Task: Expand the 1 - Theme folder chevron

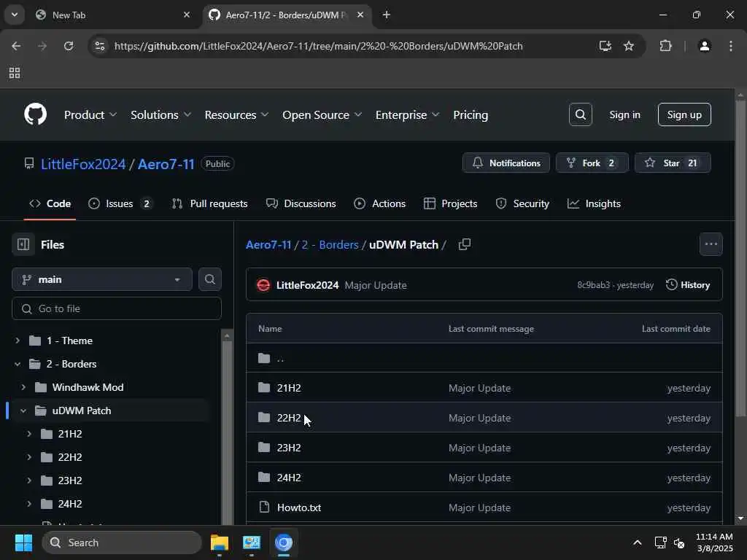Action: click(18, 341)
